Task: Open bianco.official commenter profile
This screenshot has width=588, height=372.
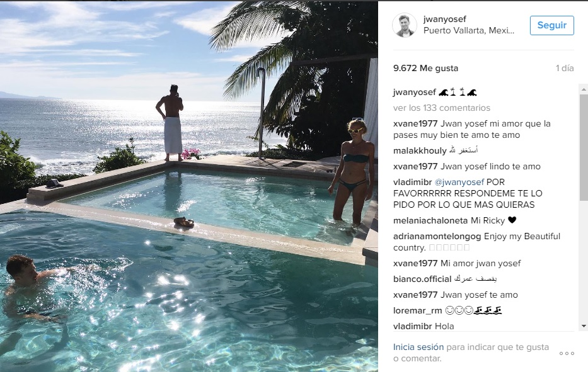Action: (422, 279)
